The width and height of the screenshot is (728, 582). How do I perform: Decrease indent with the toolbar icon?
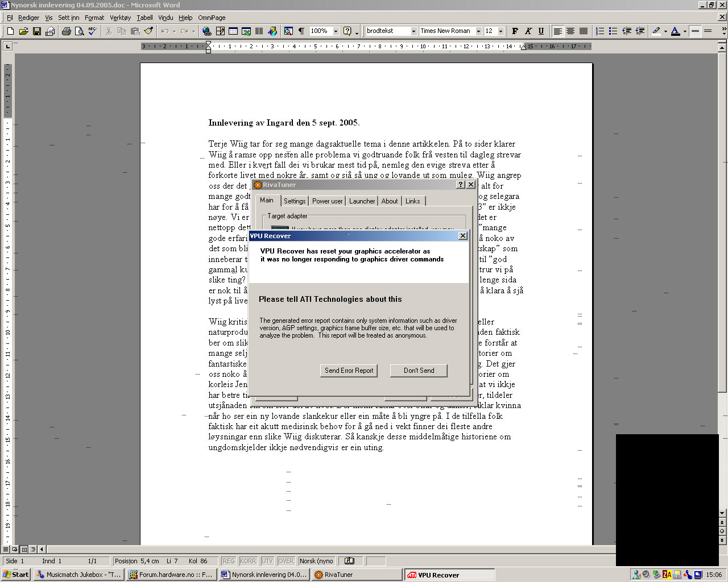[x=627, y=31]
